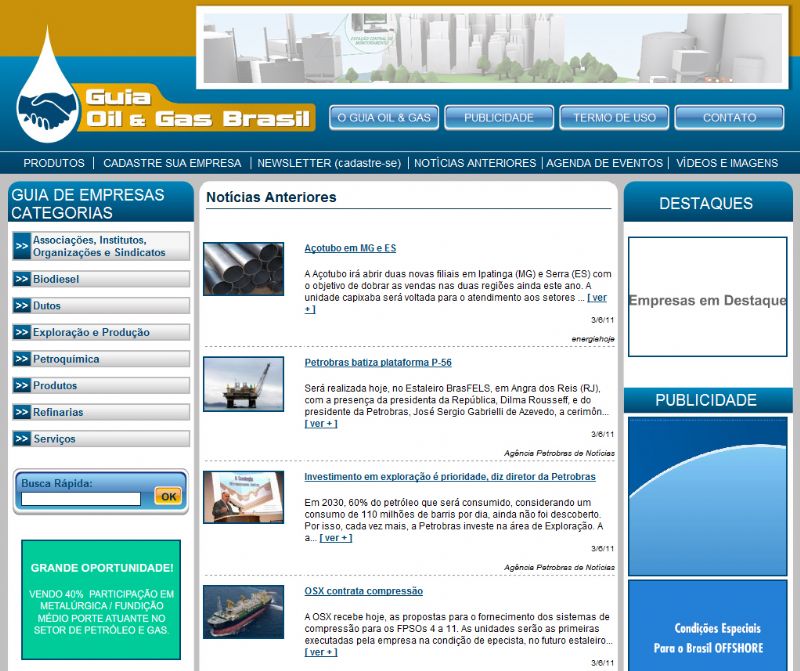Click the arrow icon beside Associações, Institutos
The height and width of the screenshot is (671, 800).
22,246
